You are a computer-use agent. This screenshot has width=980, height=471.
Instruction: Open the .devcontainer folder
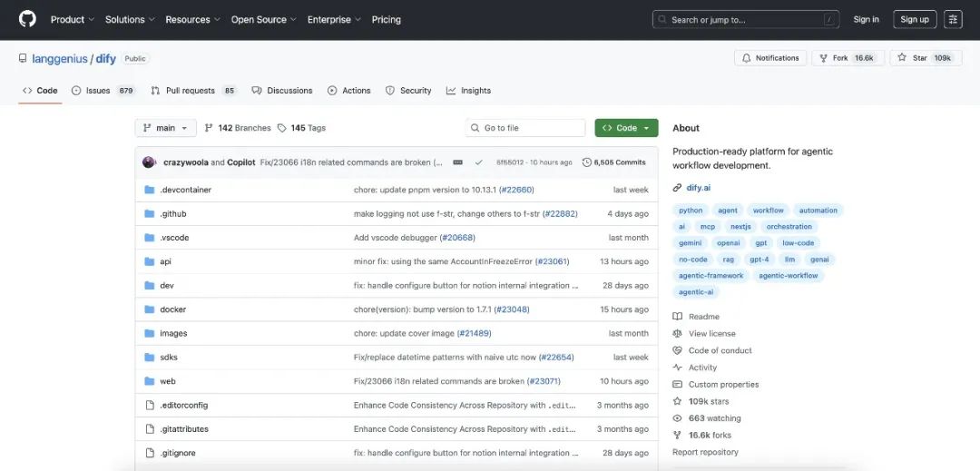tap(185, 190)
